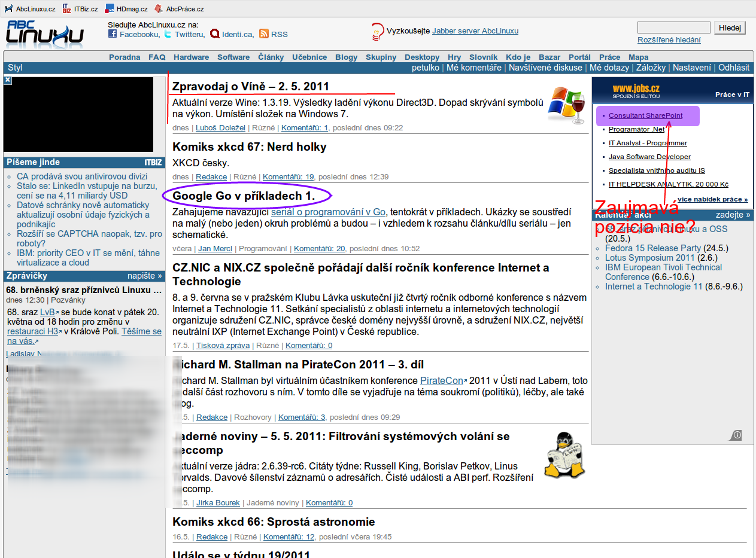Open Fedora 15 Release Party event
Image resolution: width=756 pixels, height=558 pixels.
(x=653, y=248)
